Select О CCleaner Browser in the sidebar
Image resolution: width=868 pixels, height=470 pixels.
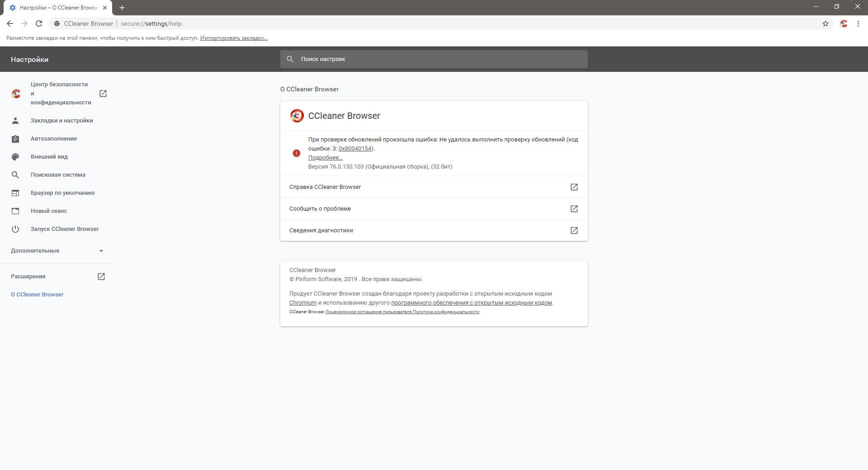point(37,295)
